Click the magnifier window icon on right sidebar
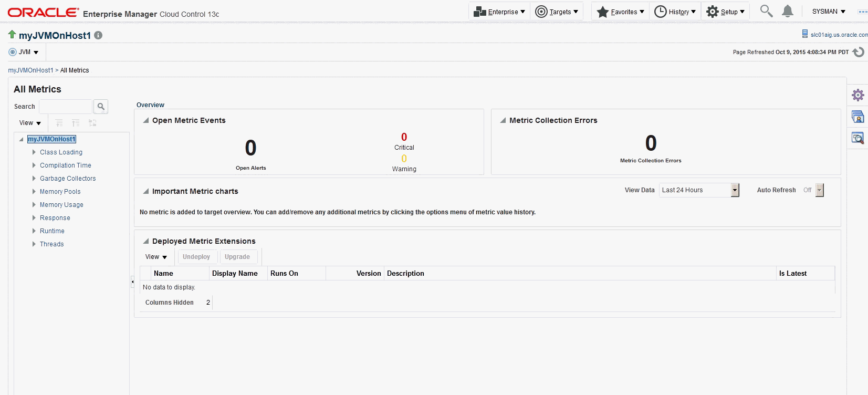Image resolution: width=868 pixels, height=395 pixels. click(857, 138)
